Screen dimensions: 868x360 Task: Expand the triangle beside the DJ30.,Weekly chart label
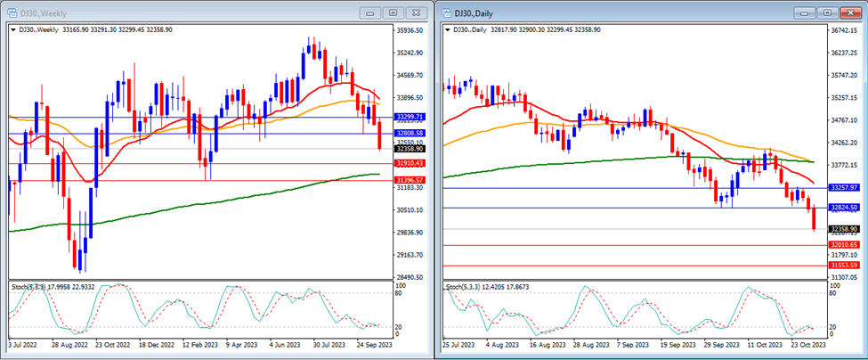(13, 30)
